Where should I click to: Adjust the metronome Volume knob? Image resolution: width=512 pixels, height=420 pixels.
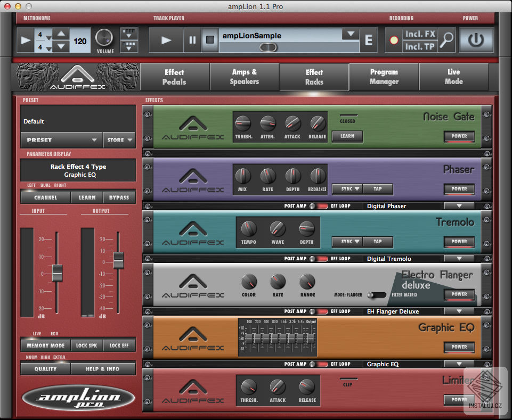[x=104, y=38]
